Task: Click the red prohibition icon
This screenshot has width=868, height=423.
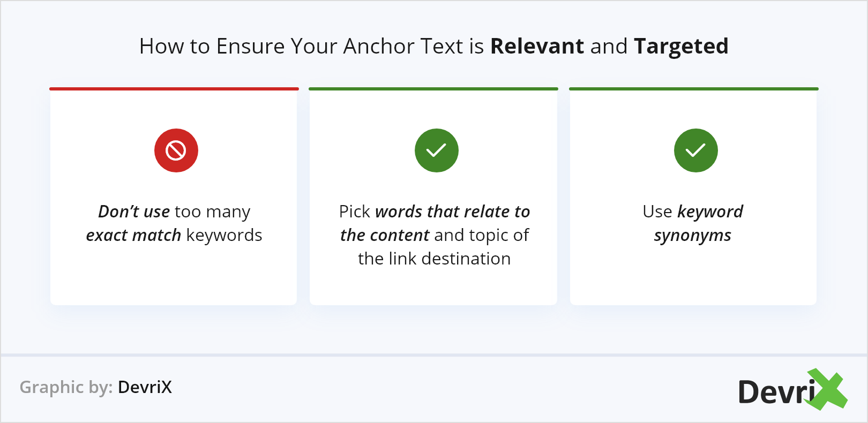Action: pos(176,150)
